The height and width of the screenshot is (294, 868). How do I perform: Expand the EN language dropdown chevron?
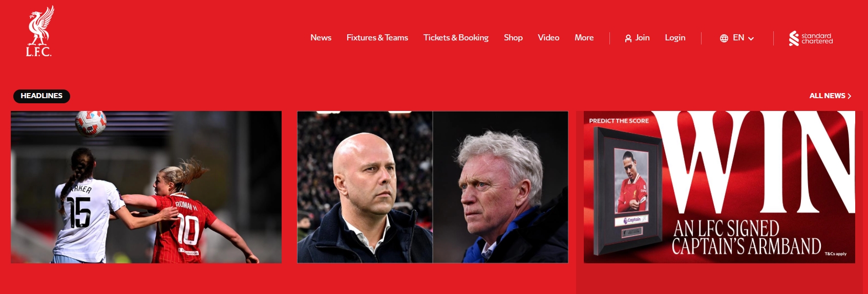(x=751, y=38)
